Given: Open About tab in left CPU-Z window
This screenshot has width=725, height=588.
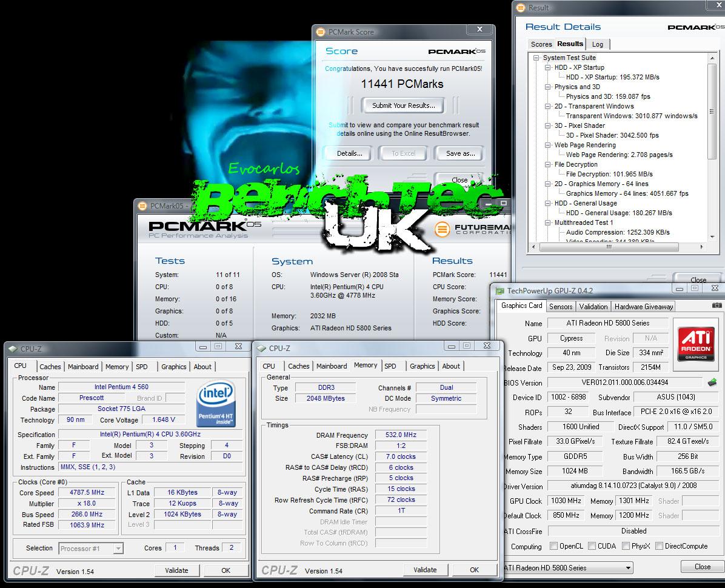Looking at the screenshot, I should (202, 367).
